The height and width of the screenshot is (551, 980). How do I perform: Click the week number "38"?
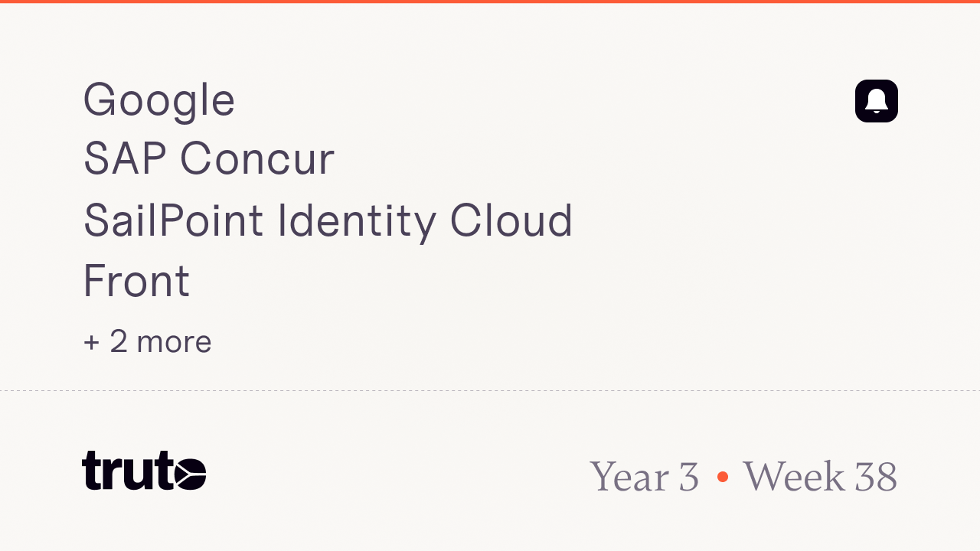(x=876, y=477)
